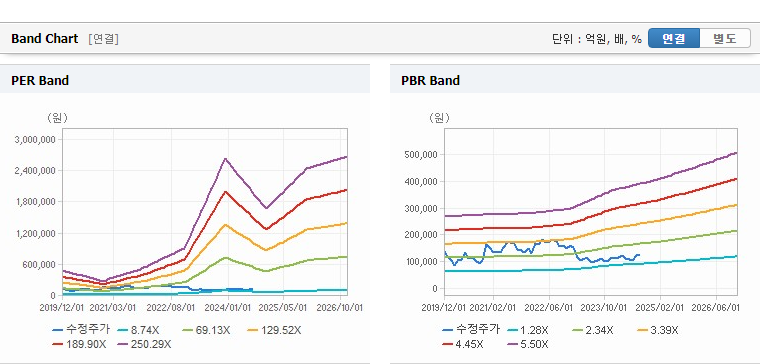
Task: Click the 2025/02/01 x-axis date
Action: point(661,307)
